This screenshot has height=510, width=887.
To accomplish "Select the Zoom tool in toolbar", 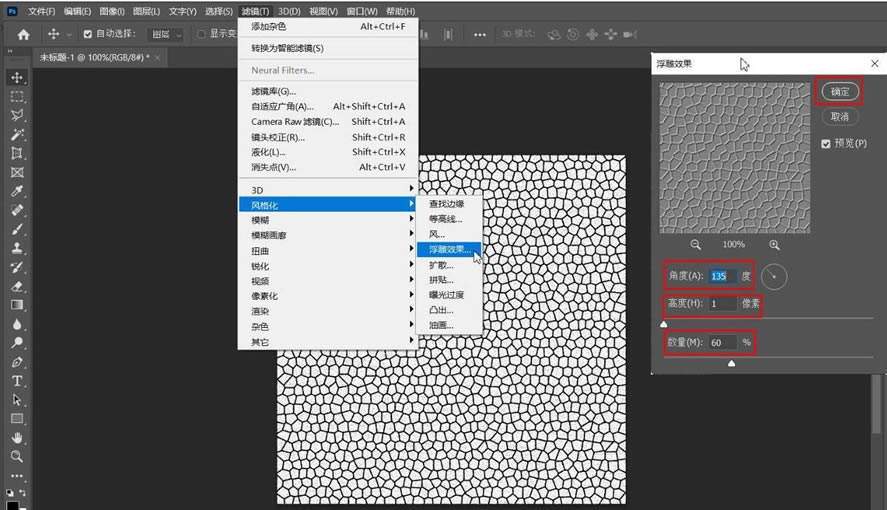I will [17, 456].
